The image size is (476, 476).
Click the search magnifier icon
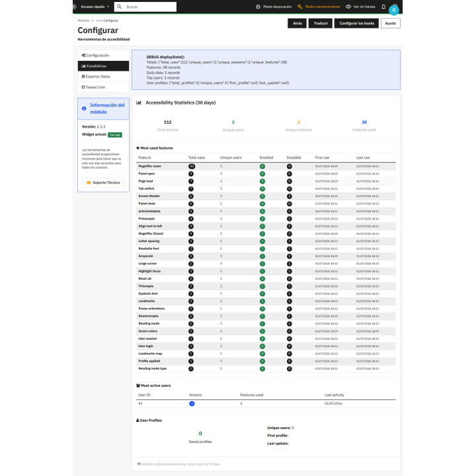119,7
